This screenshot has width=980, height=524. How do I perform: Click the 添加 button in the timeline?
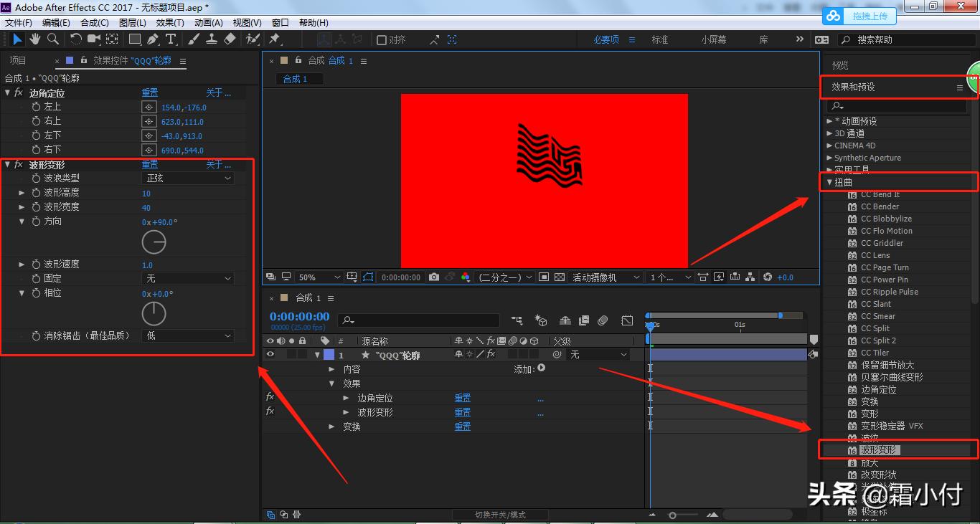point(541,368)
